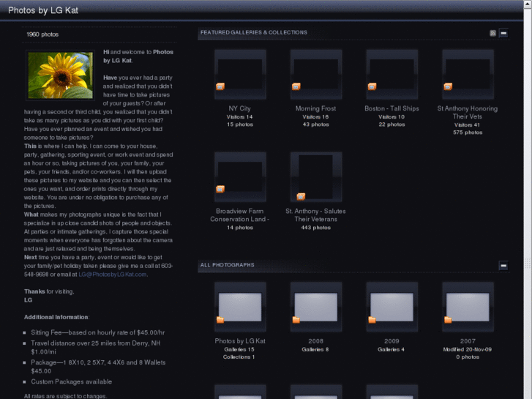
Task: Click the 'Galleries 15' text
Action: coord(239,349)
